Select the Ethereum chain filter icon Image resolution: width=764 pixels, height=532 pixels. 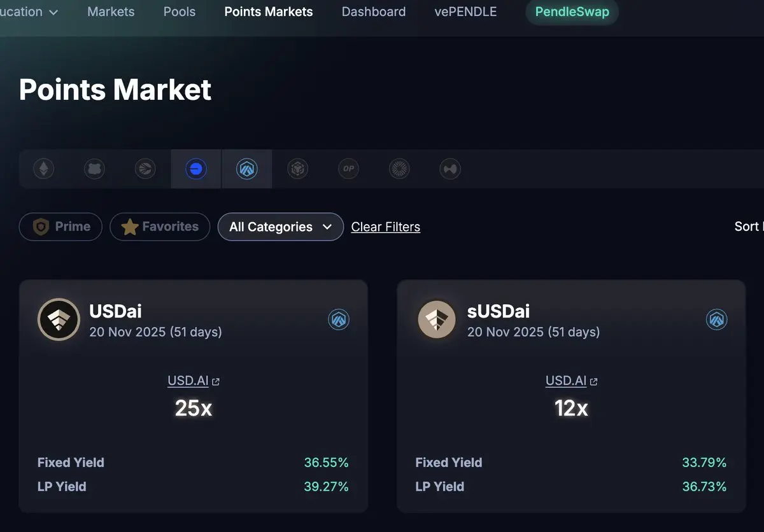[44, 169]
